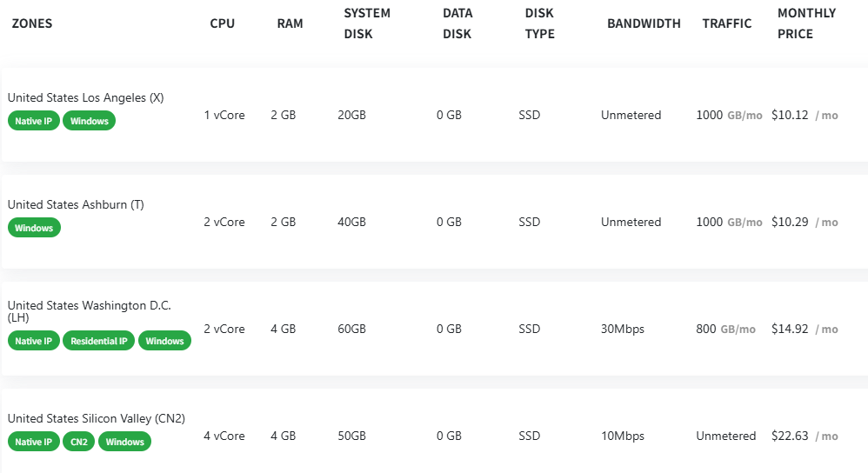The width and height of the screenshot is (868, 473).
Task: Click Native IP badge under Silicon Valley
Action: [x=34, y=442]
